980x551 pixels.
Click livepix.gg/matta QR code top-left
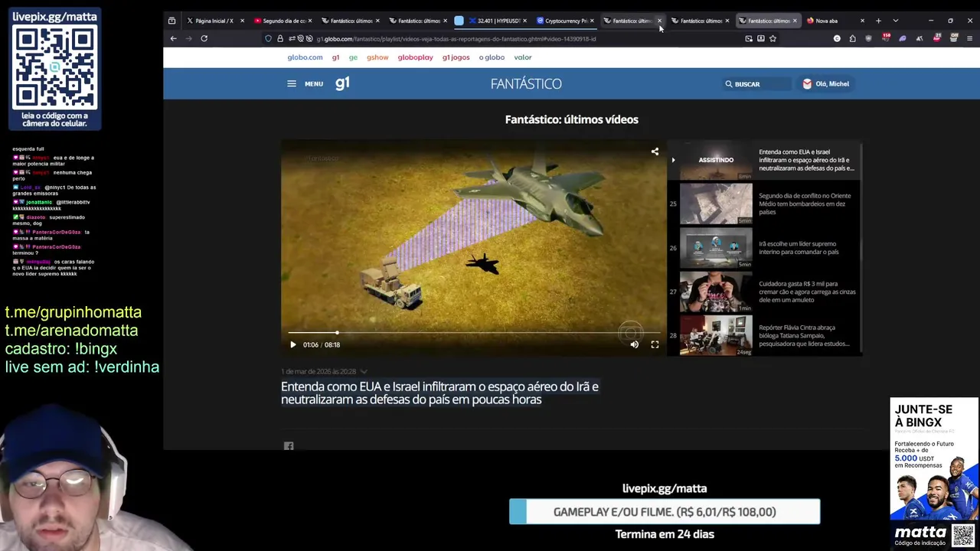tap(55, 68)
